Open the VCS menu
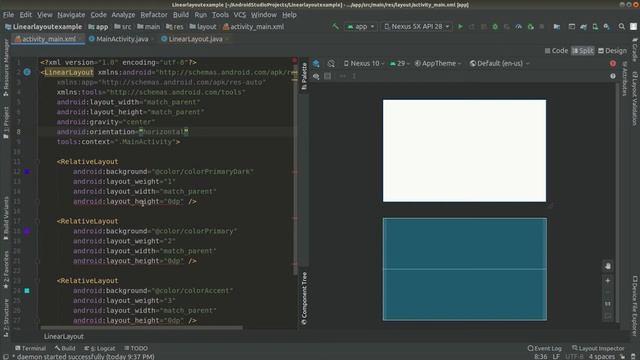 tap(240, 15)
